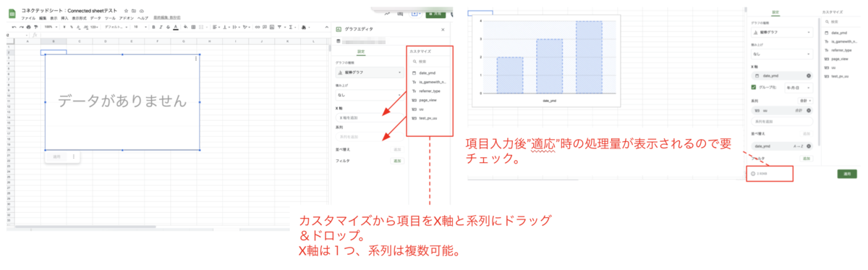Click the paint format icon
The width and height of the screenshot is (868, 270).
pos(36,27)
